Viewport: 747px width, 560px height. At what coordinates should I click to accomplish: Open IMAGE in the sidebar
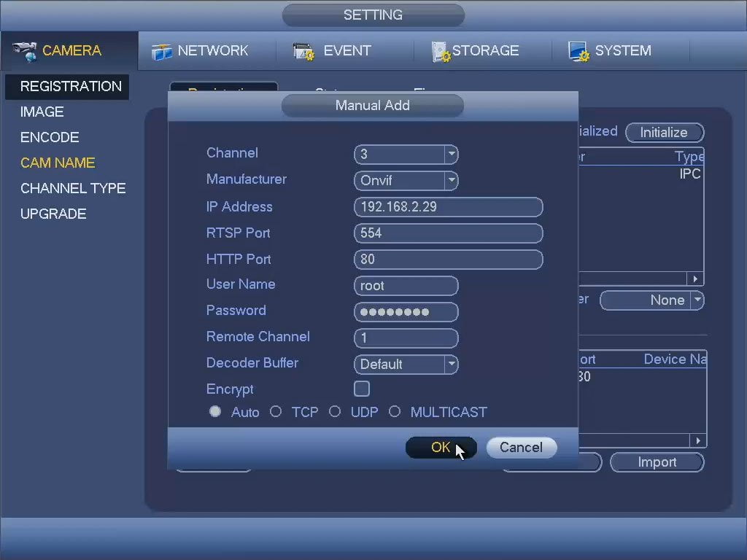pyautogui.click(x=42, y=112)
